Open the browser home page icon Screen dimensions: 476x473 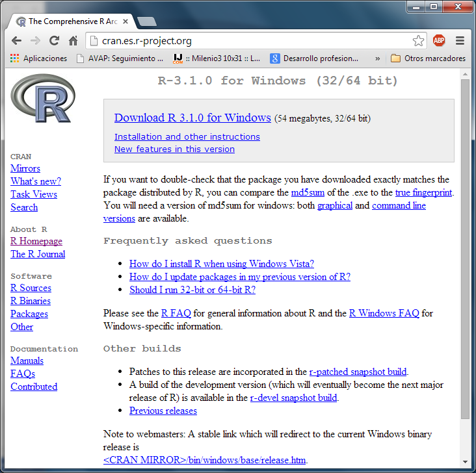[73, 41]
